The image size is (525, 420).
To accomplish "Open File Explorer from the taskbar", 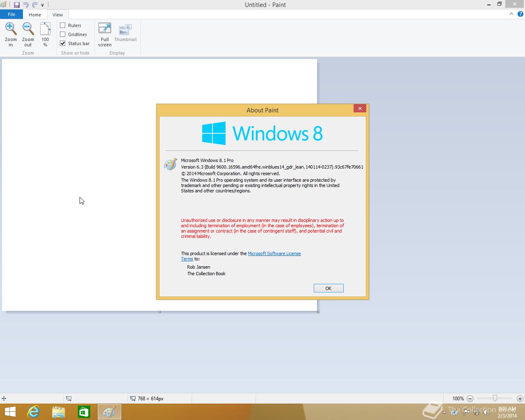I will coord(59,412).
